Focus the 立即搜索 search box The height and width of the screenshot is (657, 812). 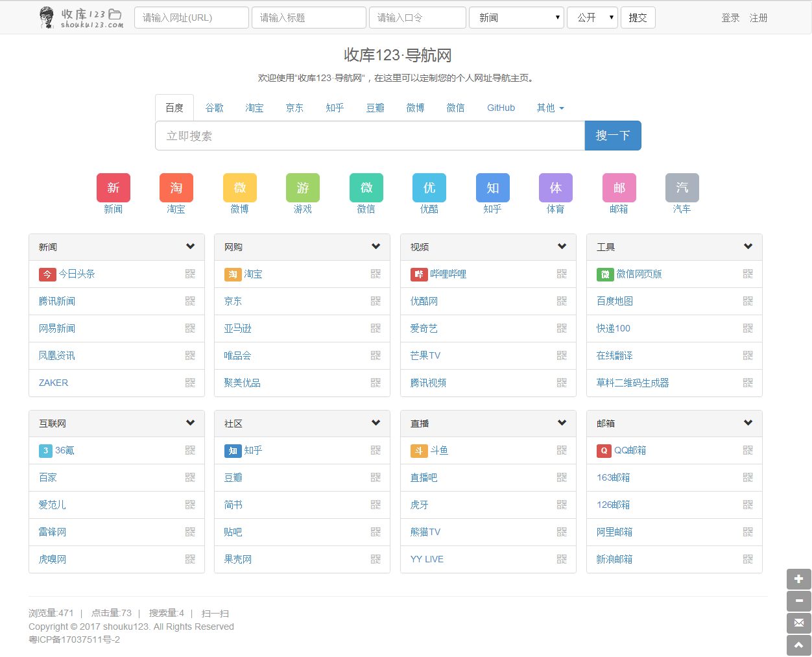[370, 136]
